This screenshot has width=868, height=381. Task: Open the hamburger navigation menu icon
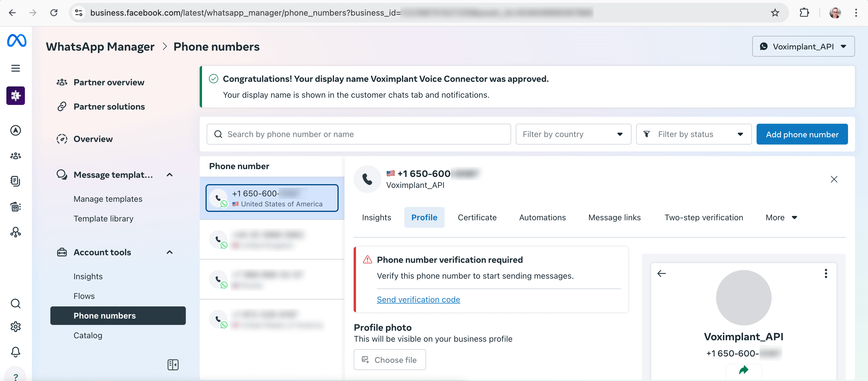[16, 68]
